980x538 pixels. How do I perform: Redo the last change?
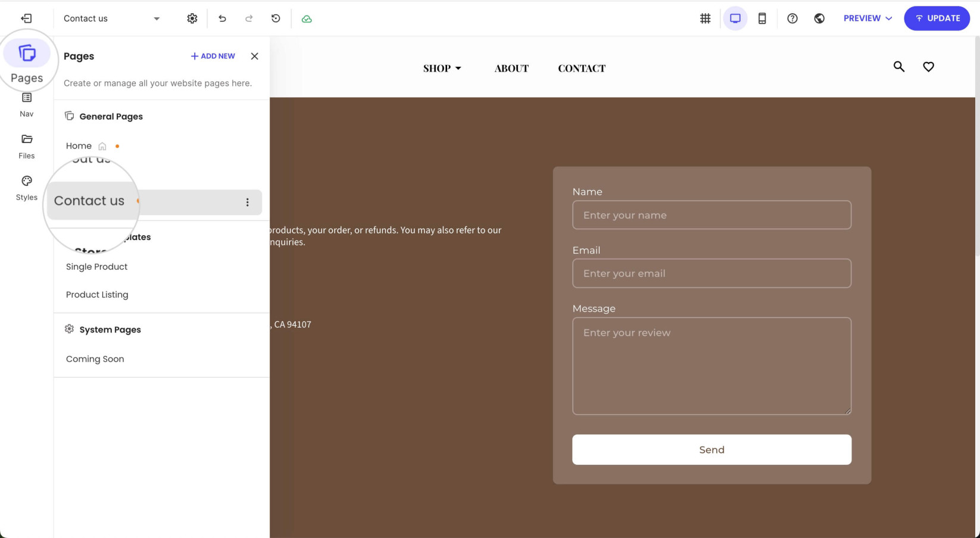click(x=249, y=18)
